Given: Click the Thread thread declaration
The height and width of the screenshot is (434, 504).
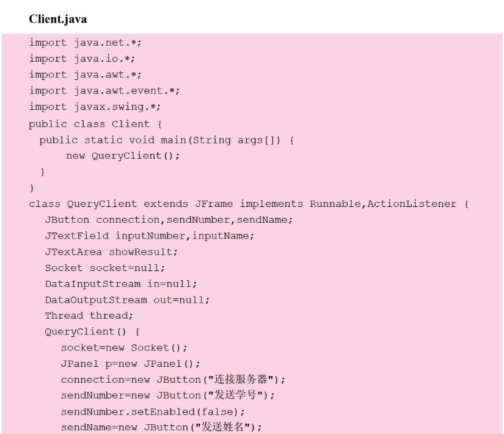Looking at the screenshot, I should [x=89, y=316].
